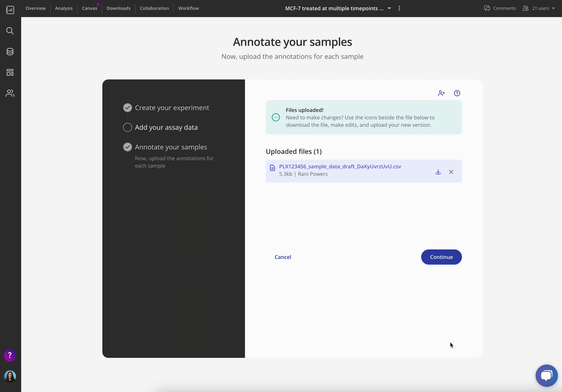Viewport: 562px width, 392px height.
Task: Click the people/team icon in sidebar
Action: coord(10,93)
